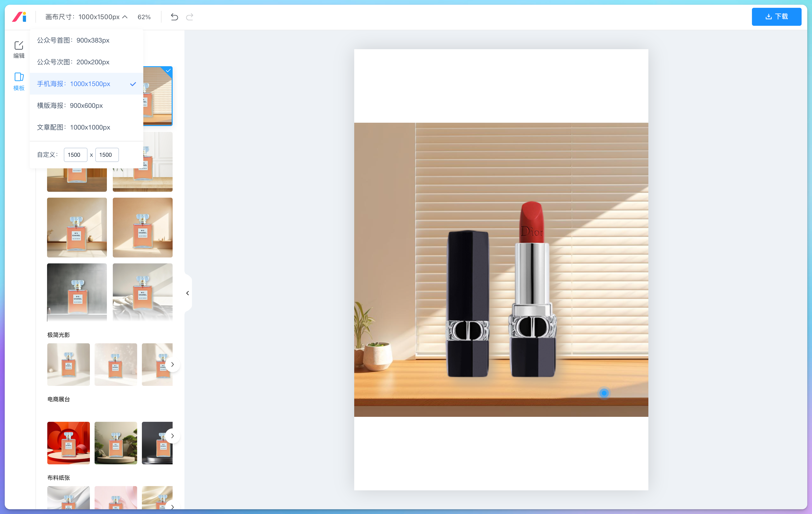The width and height of the screenshot is (812, 514).
Task: Choose the white silk drape template
Action: 143,292
